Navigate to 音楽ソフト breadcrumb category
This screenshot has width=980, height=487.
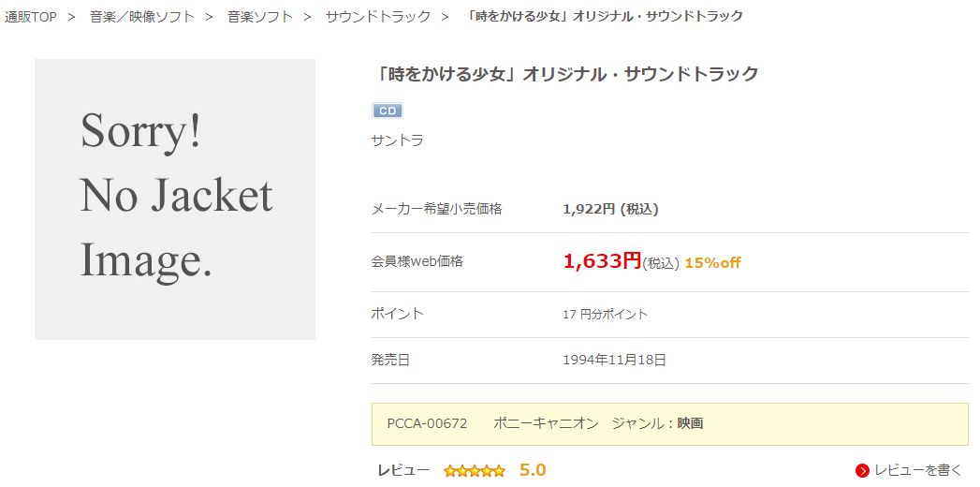(x=260, y=17)
